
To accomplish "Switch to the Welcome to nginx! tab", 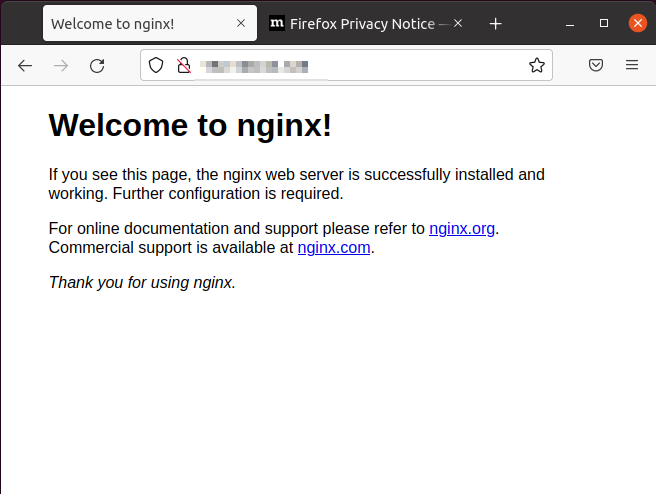I will pos(150,23).
